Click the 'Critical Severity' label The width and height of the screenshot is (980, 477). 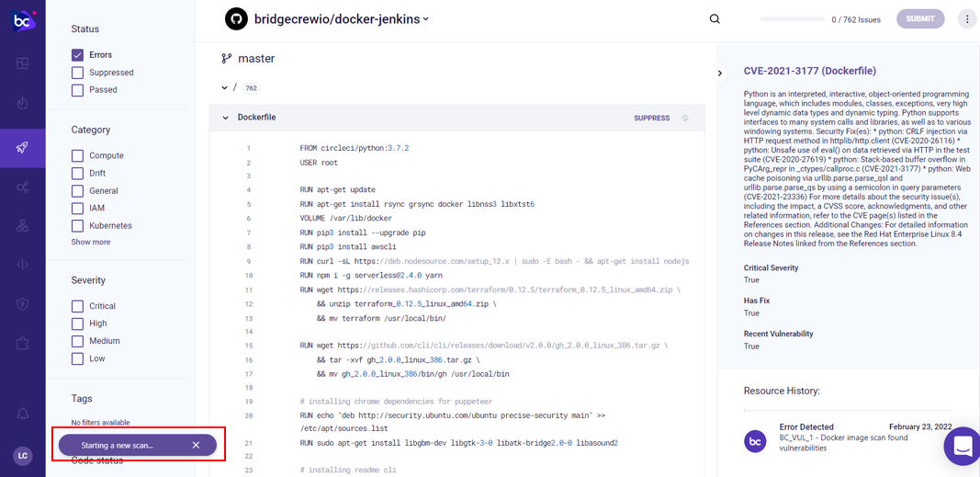[771, 267]
